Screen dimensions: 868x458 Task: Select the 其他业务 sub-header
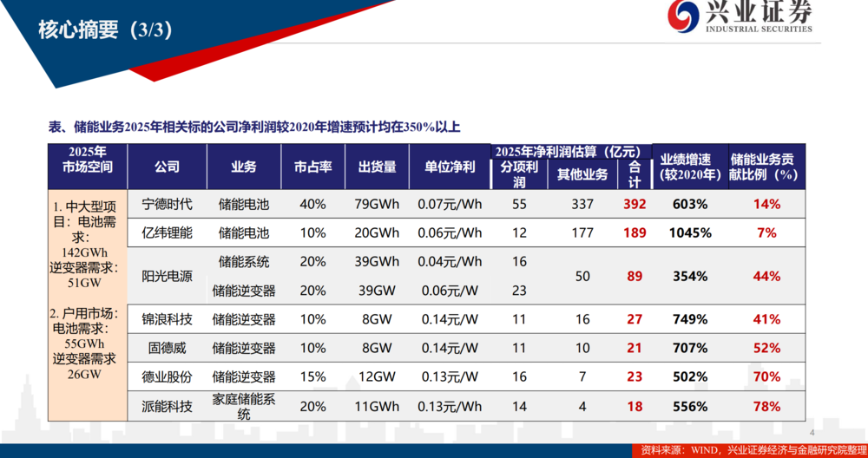click(x=582, y=174)
